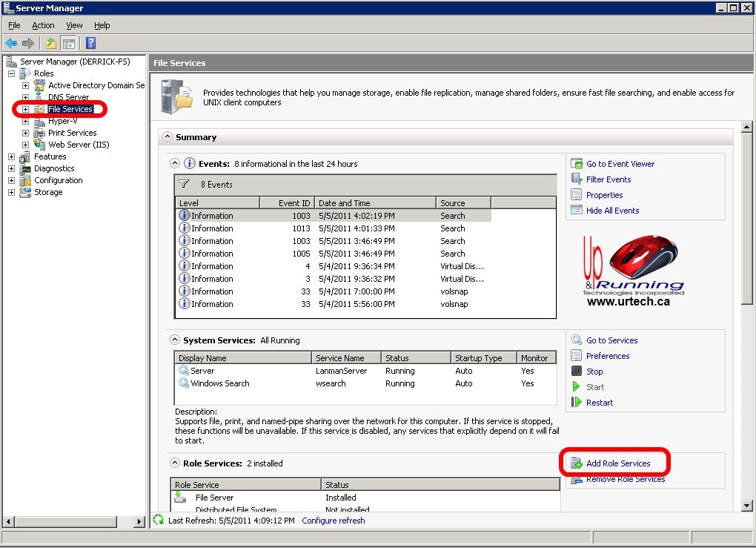Click the Add Role Services icon
This screenshot has height=548, width=756.
[x=577, y=463]
